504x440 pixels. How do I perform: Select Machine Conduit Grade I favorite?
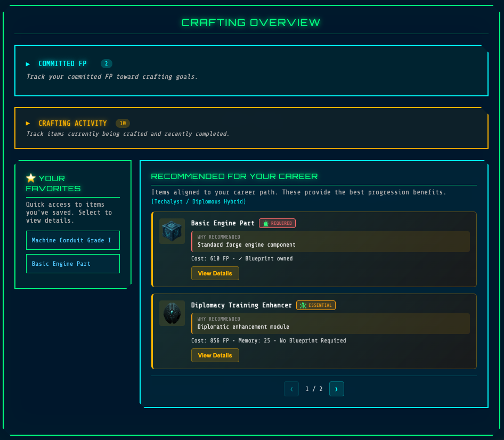[73, 240]
